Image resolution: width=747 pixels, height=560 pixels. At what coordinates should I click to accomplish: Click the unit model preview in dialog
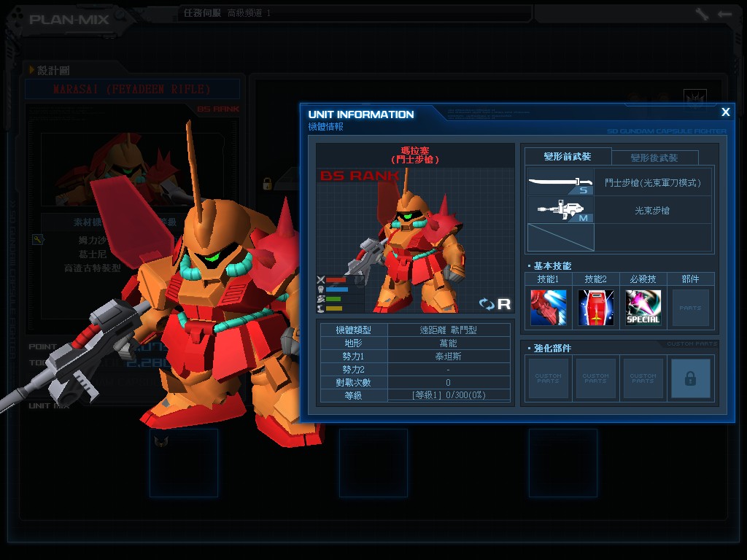[x=414, y=241]
